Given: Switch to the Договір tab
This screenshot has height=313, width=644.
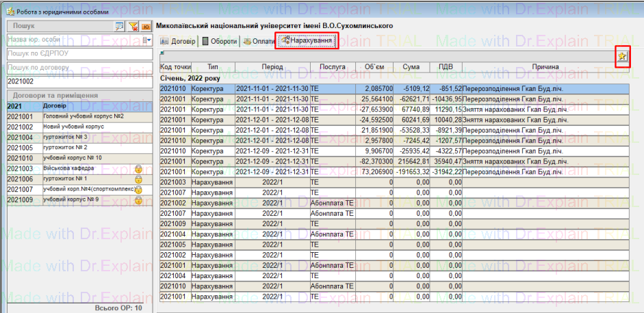Looking at the screenshot, I should pyautogui.click(x=178, y=42).
